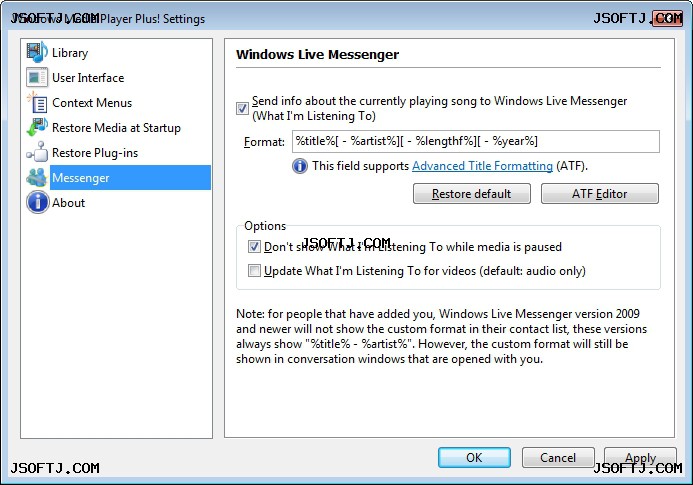The width and height of the screenshot is (693, 485).
Task: Click the Options group label
Action: coord(265,226)
